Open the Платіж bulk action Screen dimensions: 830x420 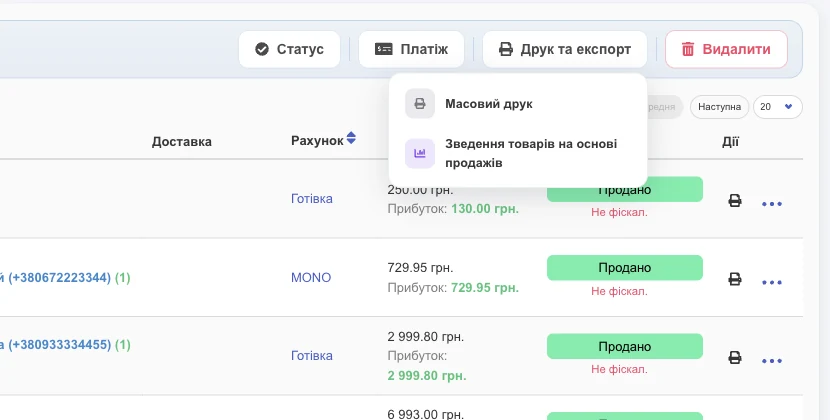coord(411,49)
